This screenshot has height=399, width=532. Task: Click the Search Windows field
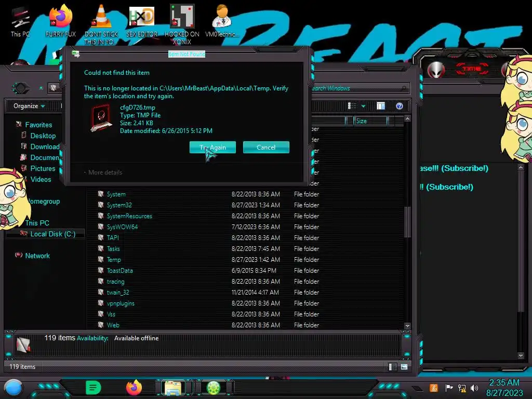coord(360,88)
